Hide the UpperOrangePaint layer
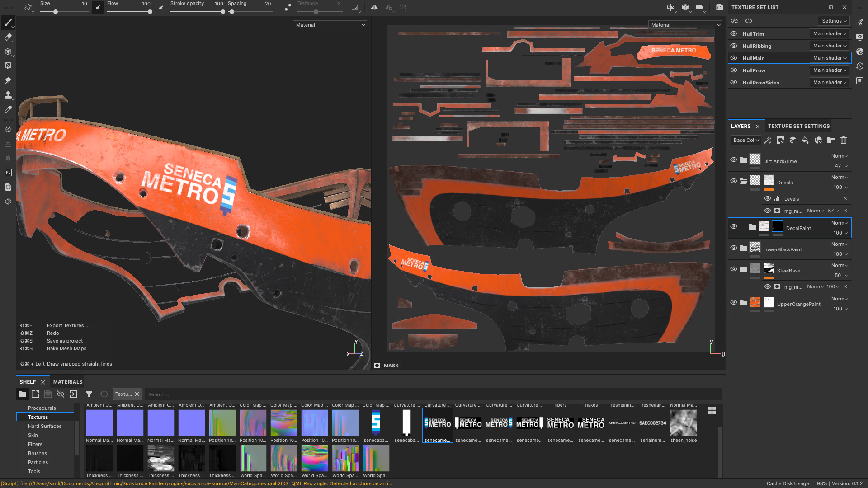 [x=734, y=302]
